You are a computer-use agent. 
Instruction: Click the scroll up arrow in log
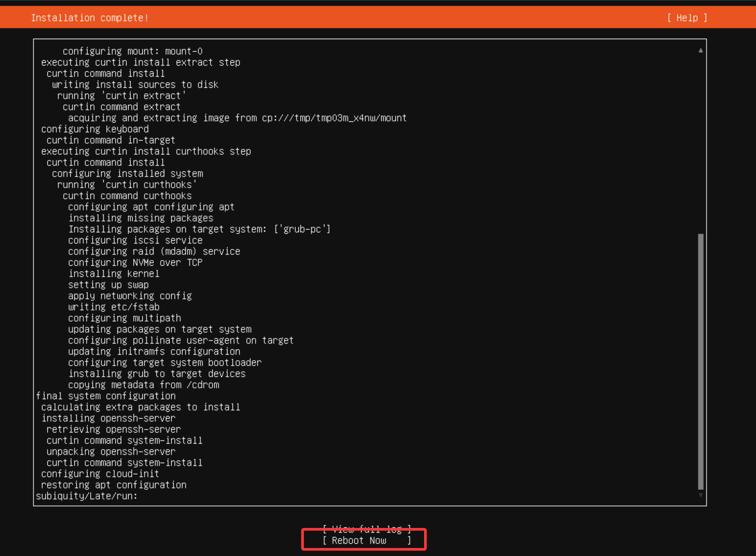[701, 50]
